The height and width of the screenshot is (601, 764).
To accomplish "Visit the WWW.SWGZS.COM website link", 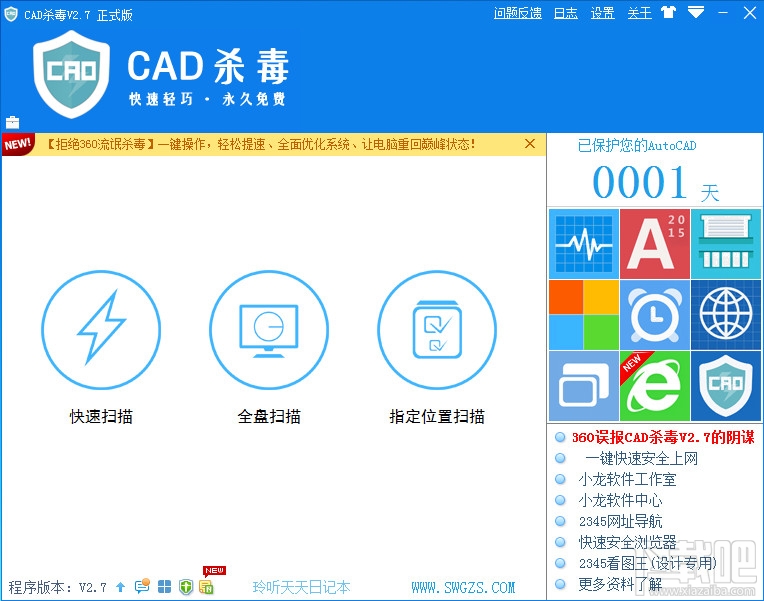I will coord(463,587).
